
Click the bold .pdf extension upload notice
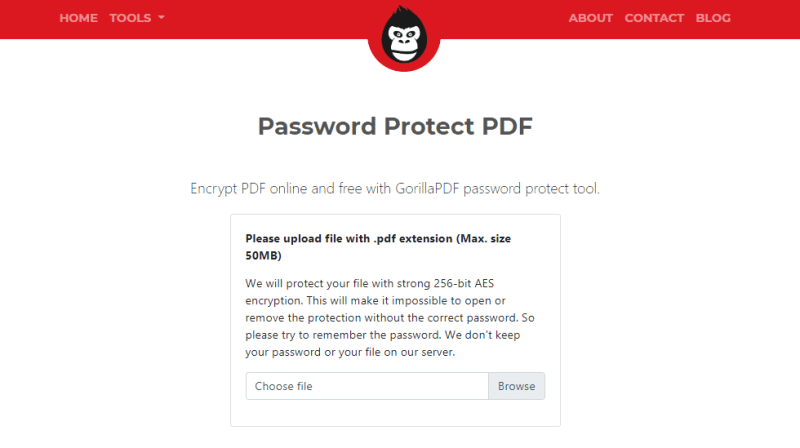380,240
